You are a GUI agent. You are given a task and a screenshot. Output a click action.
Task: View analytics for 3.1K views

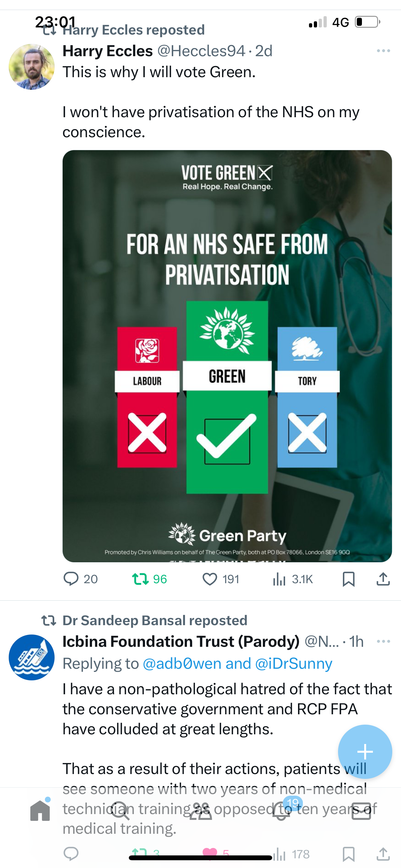click(x=293, y=579)
